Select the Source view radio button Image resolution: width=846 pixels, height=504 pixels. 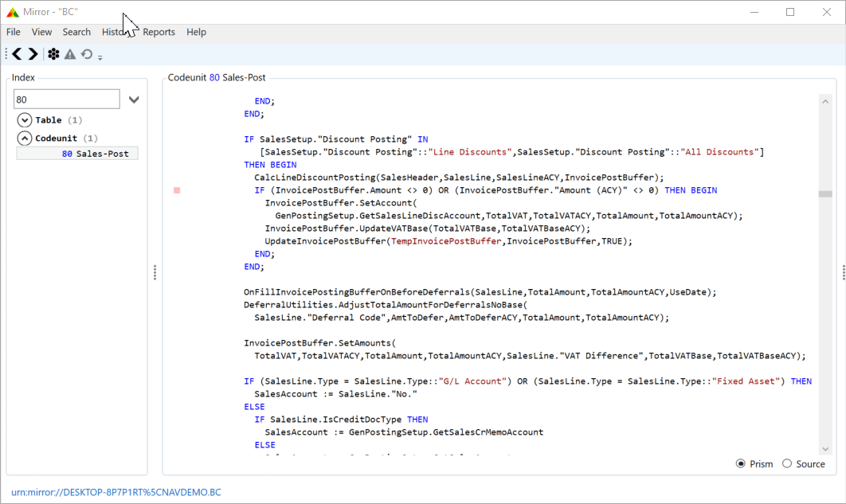click(787, 463)
